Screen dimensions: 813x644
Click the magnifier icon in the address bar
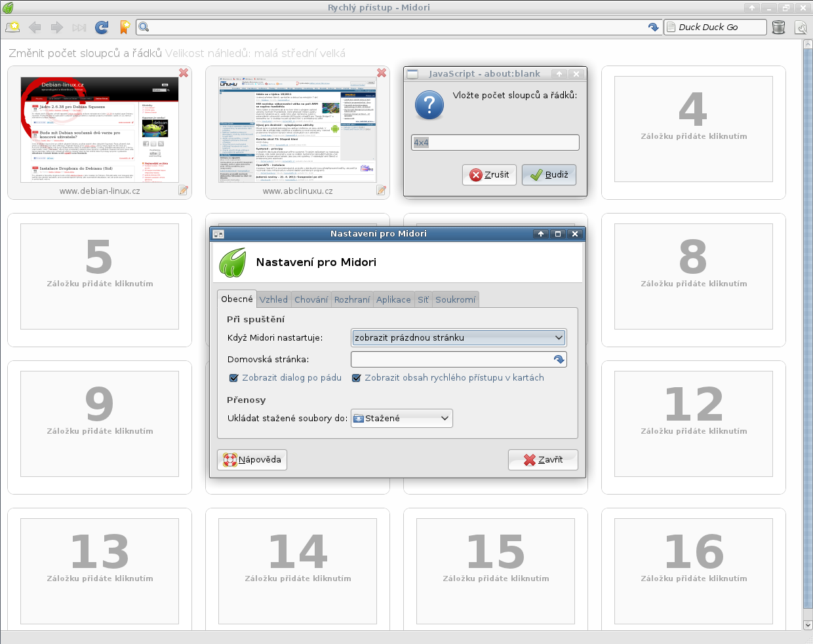(x=144, y=27)
